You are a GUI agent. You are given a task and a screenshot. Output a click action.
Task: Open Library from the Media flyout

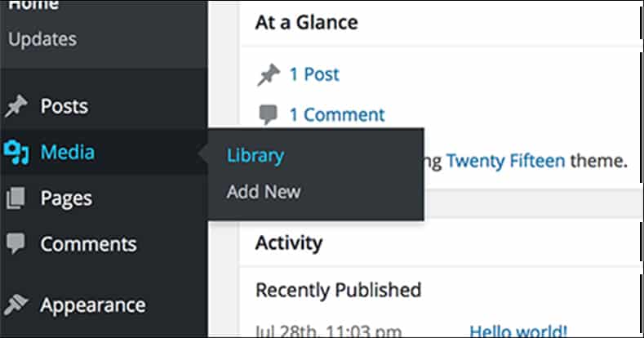coord(255,156)
